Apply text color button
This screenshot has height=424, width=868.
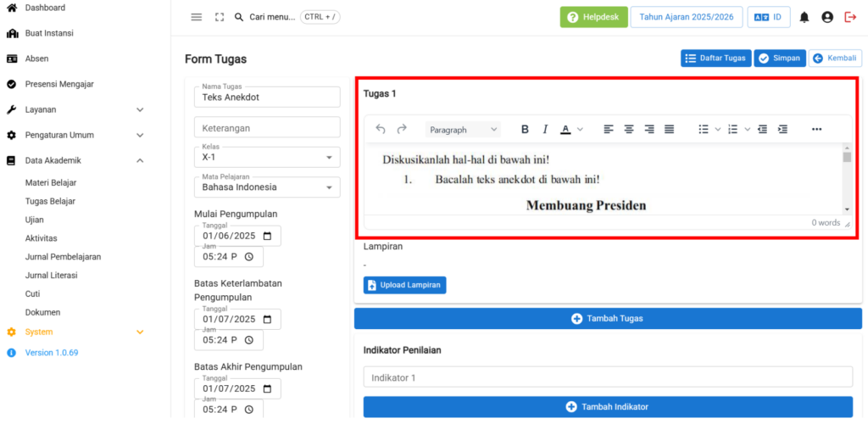coord(565,129)
